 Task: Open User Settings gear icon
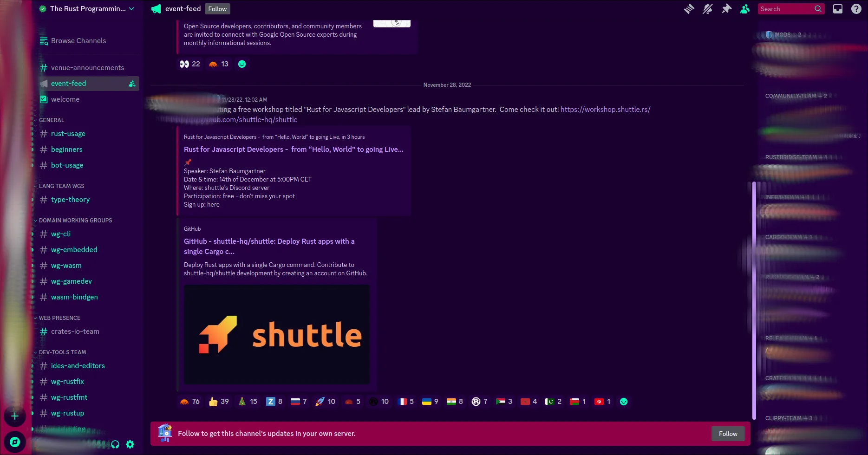tap(130, 444)
